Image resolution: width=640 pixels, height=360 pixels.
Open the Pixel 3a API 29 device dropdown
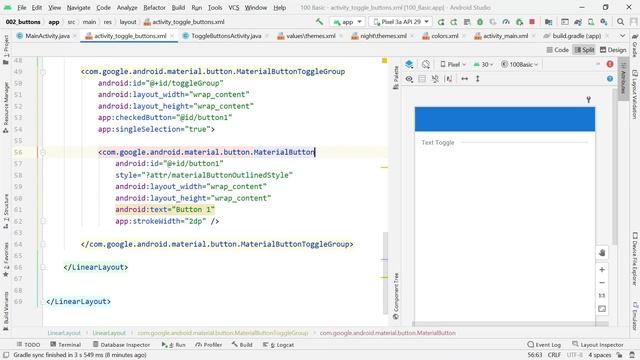pos(401,22)
